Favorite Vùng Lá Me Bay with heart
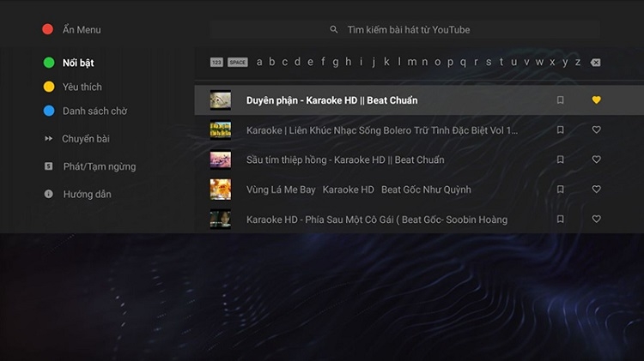 click(597, 190)
